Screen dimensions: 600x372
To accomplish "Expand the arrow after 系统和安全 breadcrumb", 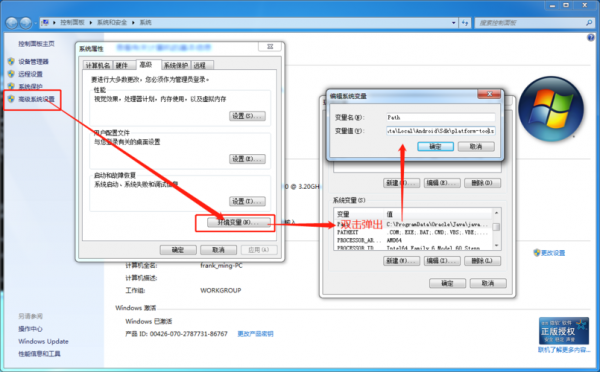I will pos(133,23).
